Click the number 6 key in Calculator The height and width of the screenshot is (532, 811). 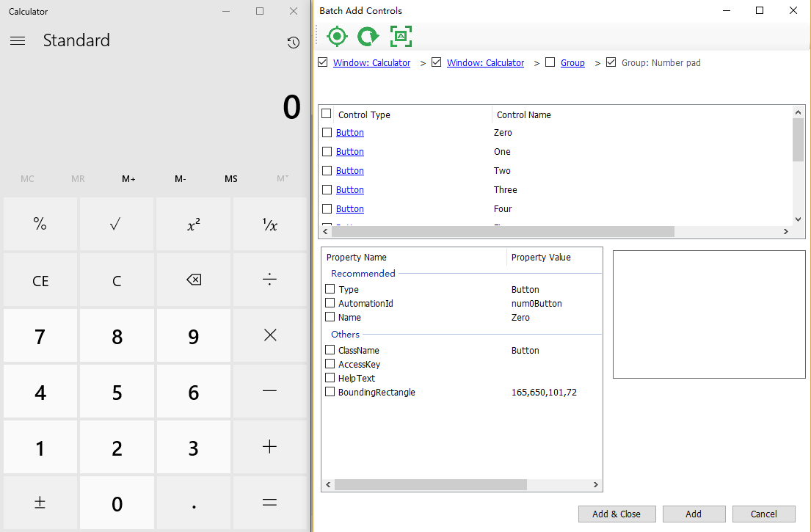pyautogui.click(x=194, y=391)
